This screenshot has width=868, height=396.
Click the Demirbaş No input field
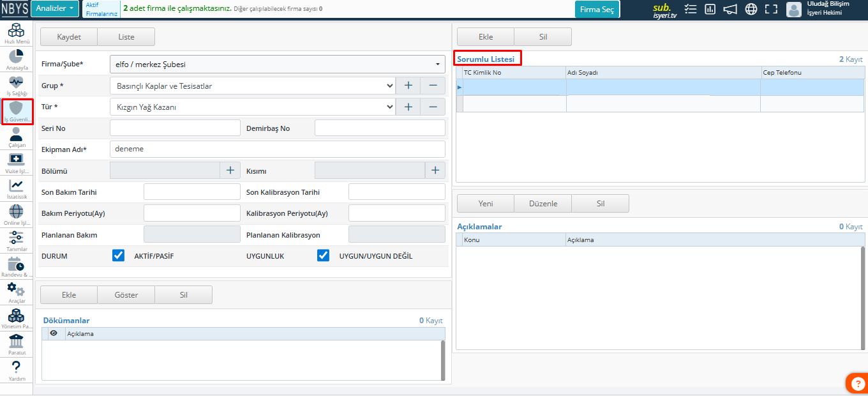click(380, 128)
